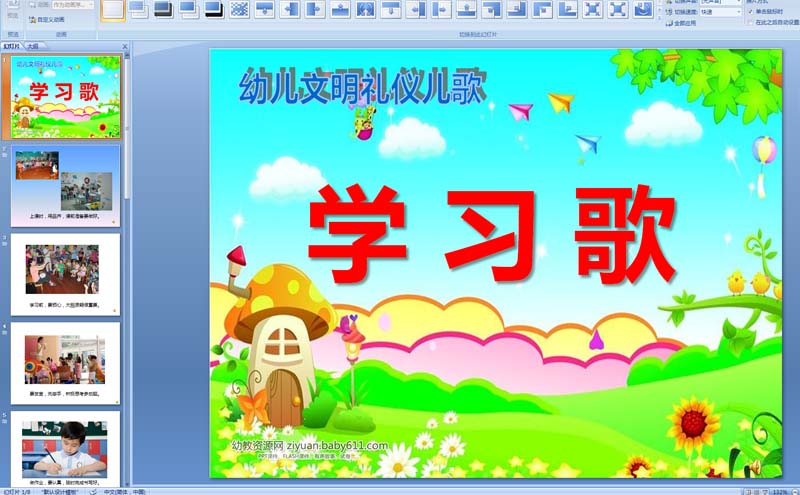800x495 pixels.
Task: Apply the Cut Through Black transition
Action: (x=214, y=10)
